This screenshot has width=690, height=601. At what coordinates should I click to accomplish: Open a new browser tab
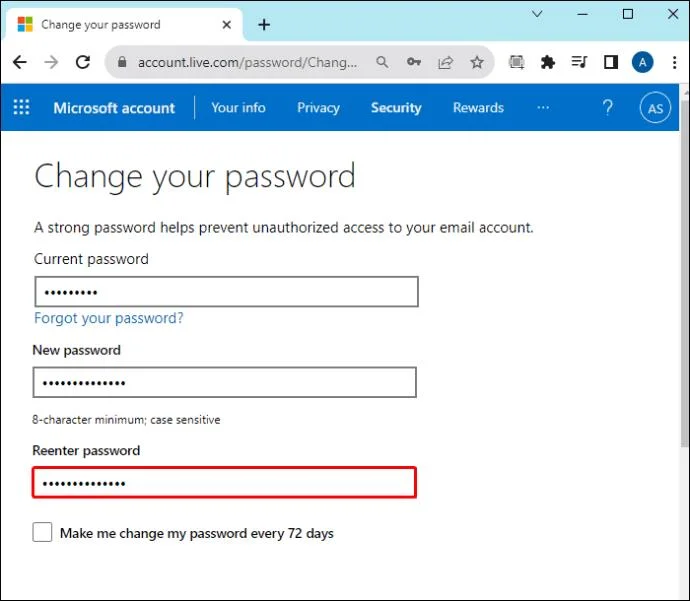pos(264,25)
